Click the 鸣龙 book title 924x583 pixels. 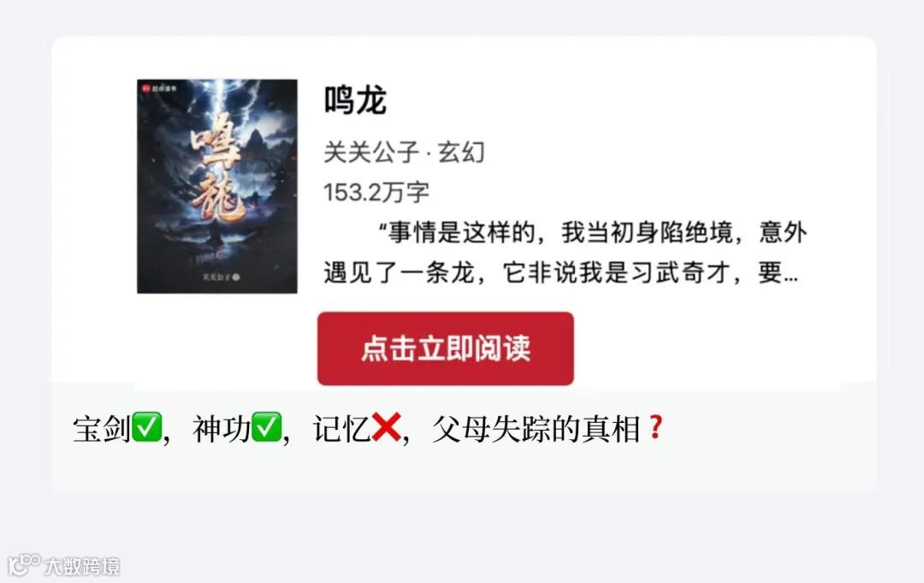point(355,100)
